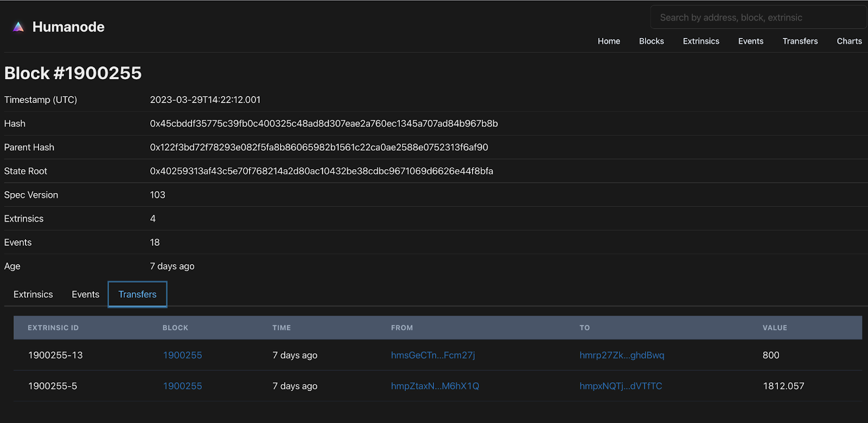Select the highlighted Transfers tab
The image size is (868, 423).
point(137,294)
